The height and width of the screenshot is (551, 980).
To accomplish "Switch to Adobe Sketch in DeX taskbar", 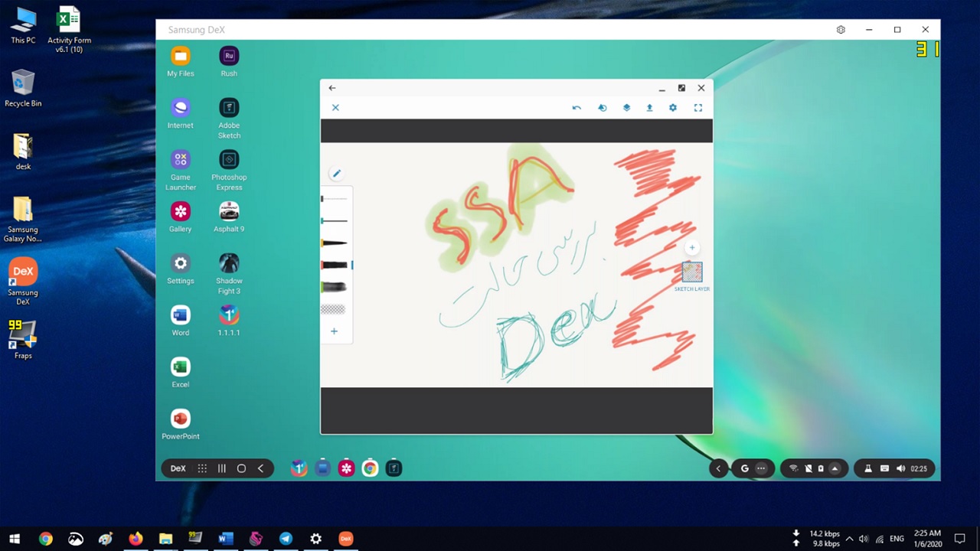I will (394, 468).
